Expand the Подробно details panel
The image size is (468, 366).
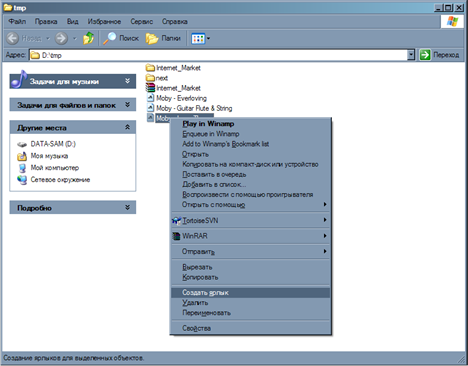pos(127,207)
